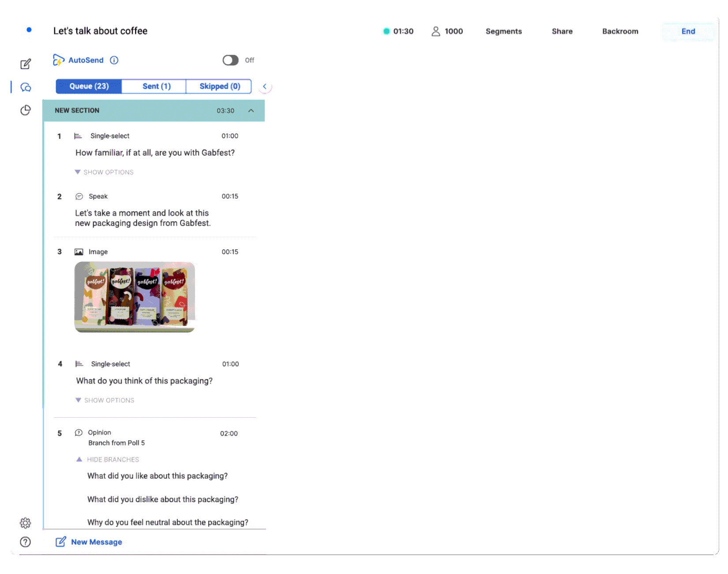
Task: Click the green live session indicator
Action: tap(387, 31)
